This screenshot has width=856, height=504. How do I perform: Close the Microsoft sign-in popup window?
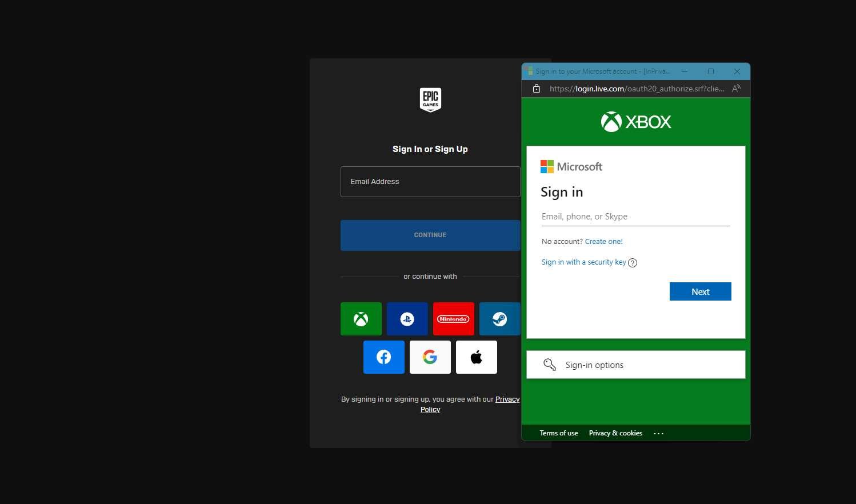[x=737, y=71]
